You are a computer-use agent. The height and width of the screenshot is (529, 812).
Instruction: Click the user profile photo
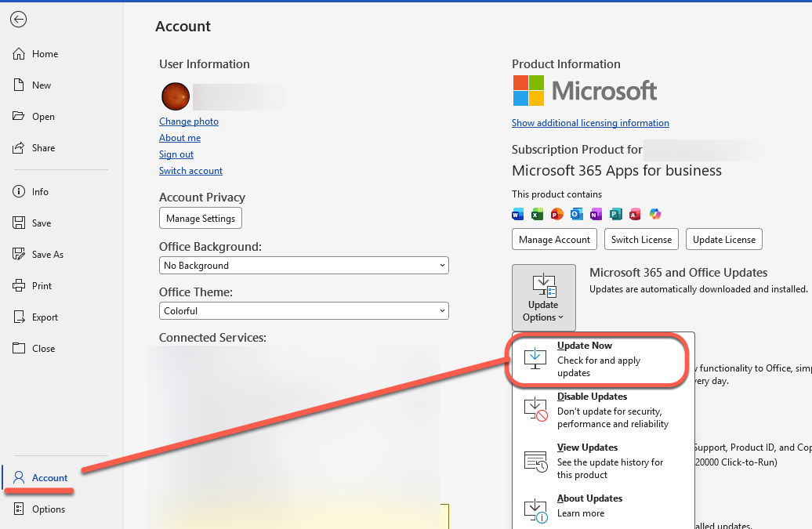tap(176, 96)
